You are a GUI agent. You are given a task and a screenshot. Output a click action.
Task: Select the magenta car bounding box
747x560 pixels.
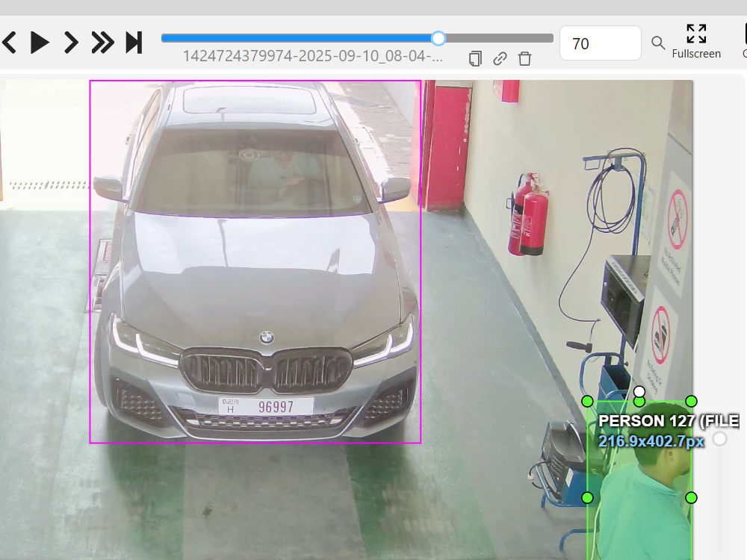pyautogui.click(x=255, y=261)
